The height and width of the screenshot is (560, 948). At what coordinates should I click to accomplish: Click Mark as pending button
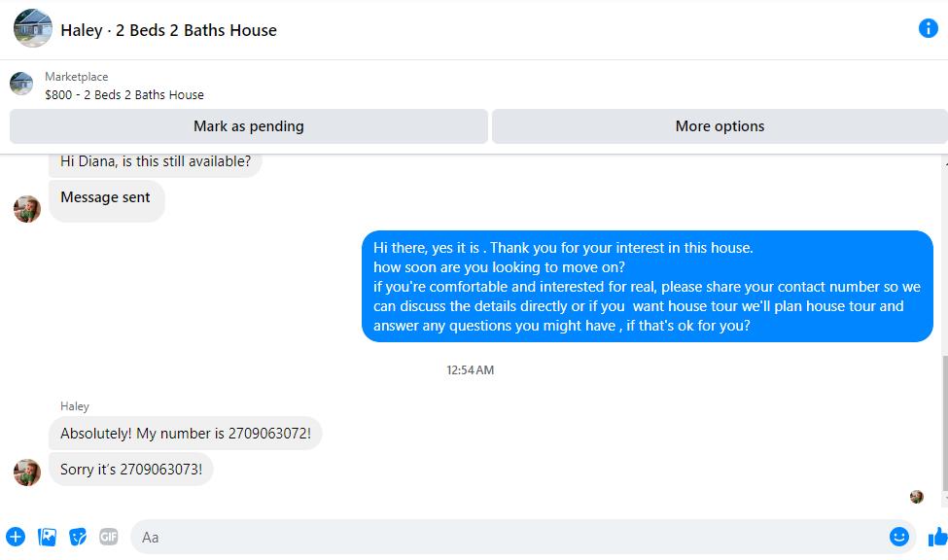[x=249, y=126]
